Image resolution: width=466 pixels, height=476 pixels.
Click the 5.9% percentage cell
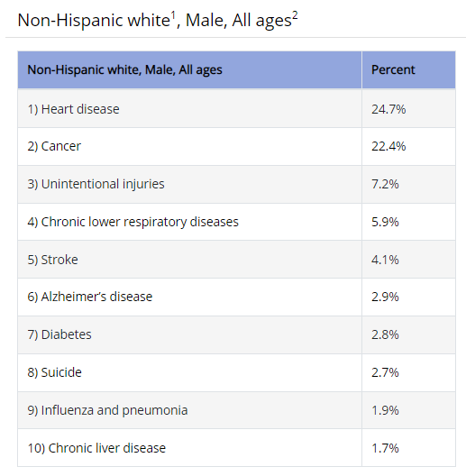(x=385, y=222)
